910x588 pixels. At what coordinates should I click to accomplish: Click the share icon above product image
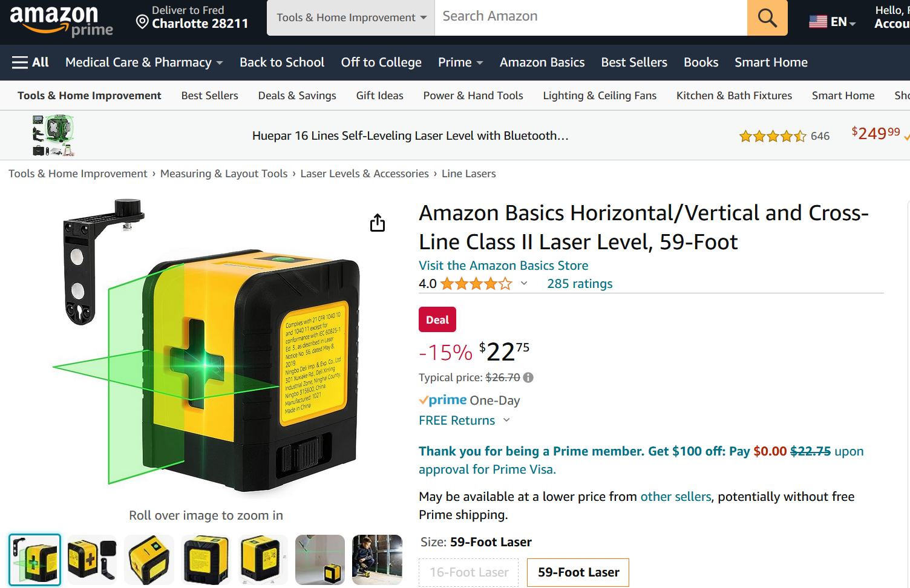pos(378,223)
